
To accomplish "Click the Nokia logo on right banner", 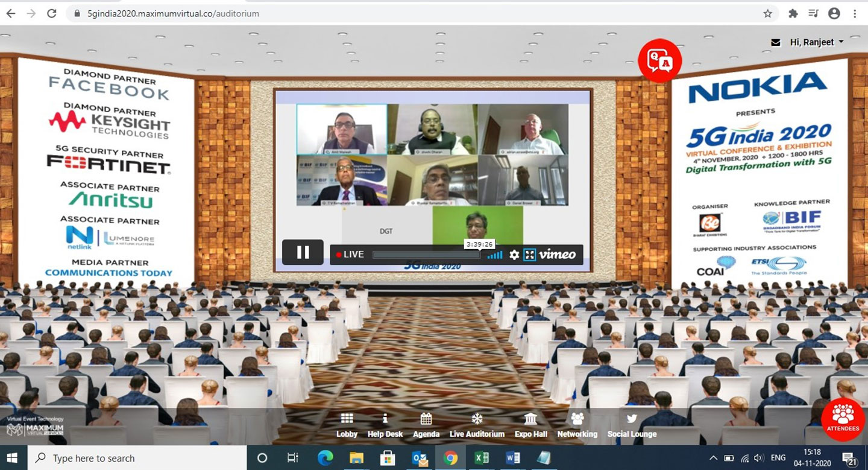I will pyautogui.click(x=758, y=89).
